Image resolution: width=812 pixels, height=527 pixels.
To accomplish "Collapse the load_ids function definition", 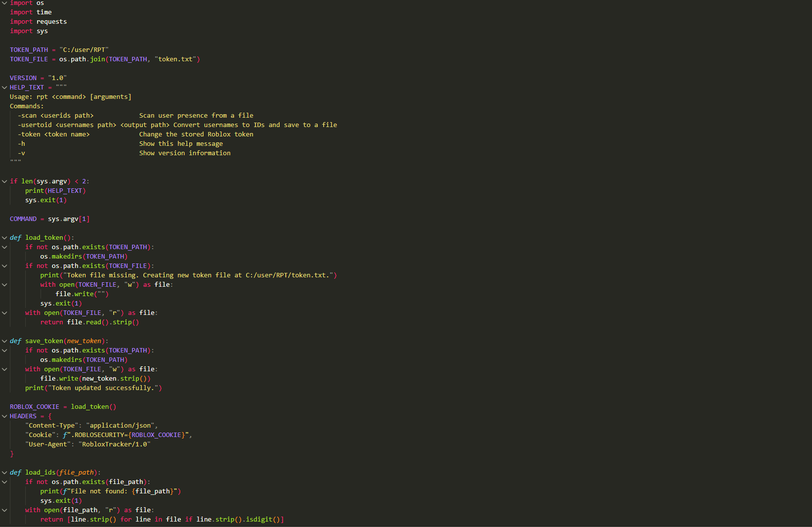I will (x=4, y=473).
